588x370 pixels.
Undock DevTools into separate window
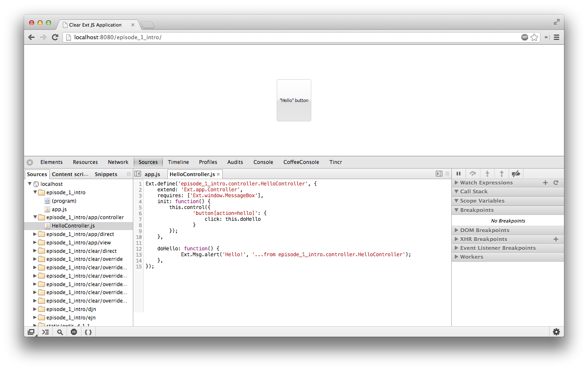(x=31, y=332)
